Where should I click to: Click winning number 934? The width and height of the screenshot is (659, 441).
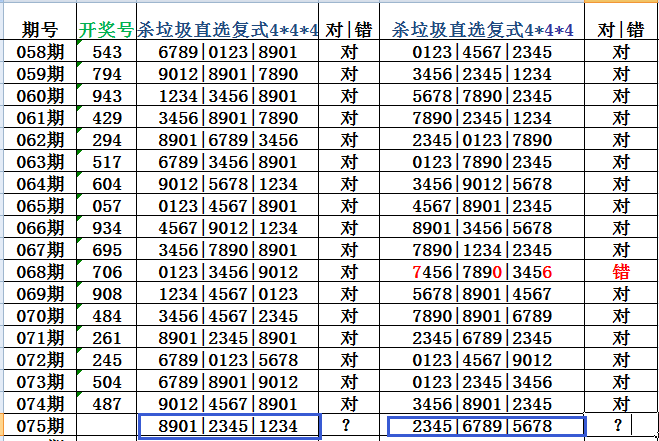pyautogui.click(x=106, y=227)
